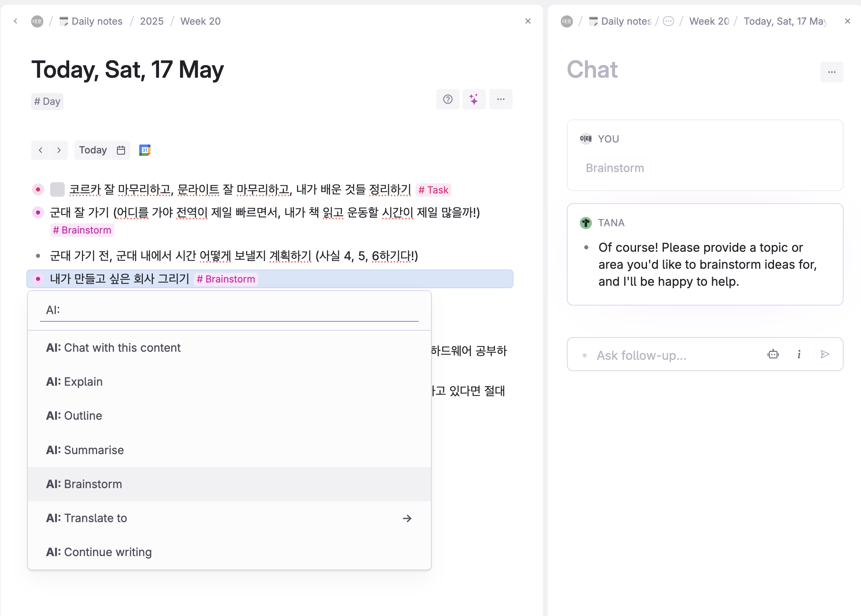Open Week 20 breadcrumb link
861x616 pixels.
[x=200, y=21]
